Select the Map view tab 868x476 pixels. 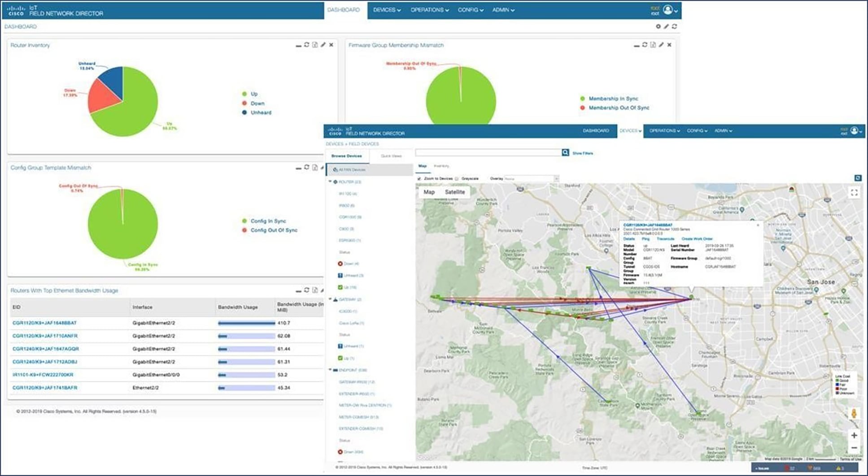coord(423,166)
